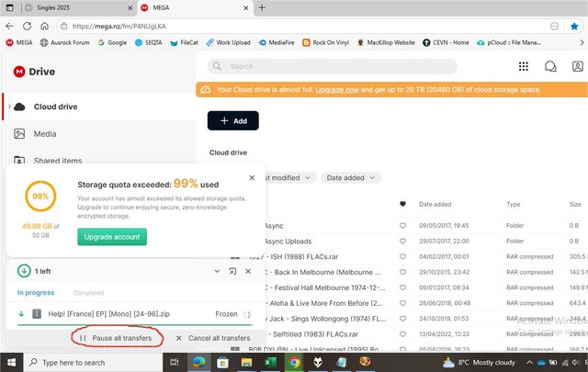588x372 pixels.
Task: Click the green Upgrade account button
Action: coord(112,237)
